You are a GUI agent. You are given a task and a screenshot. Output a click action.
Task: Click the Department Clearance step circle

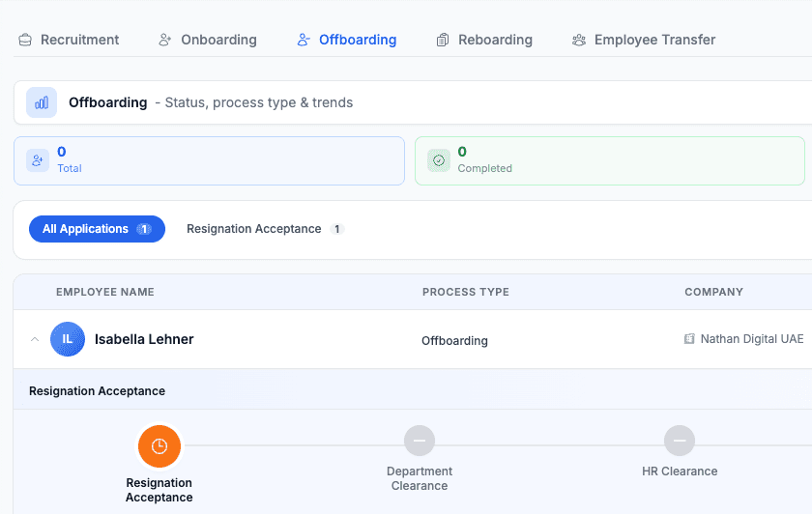point(420,441)
